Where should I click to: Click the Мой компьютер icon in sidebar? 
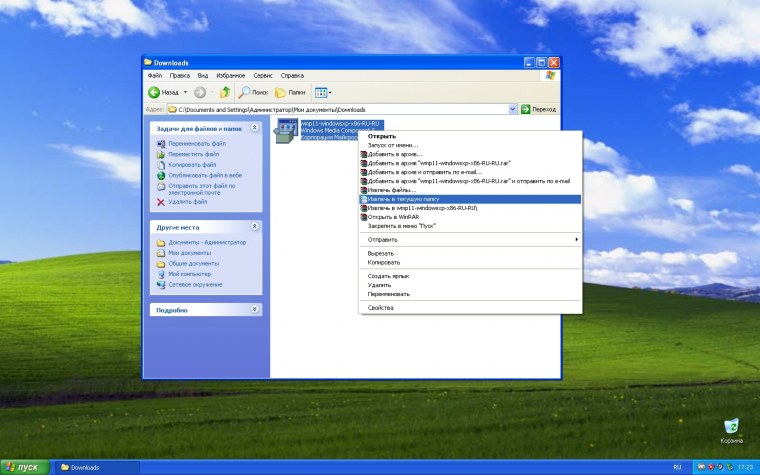(161, 274)
